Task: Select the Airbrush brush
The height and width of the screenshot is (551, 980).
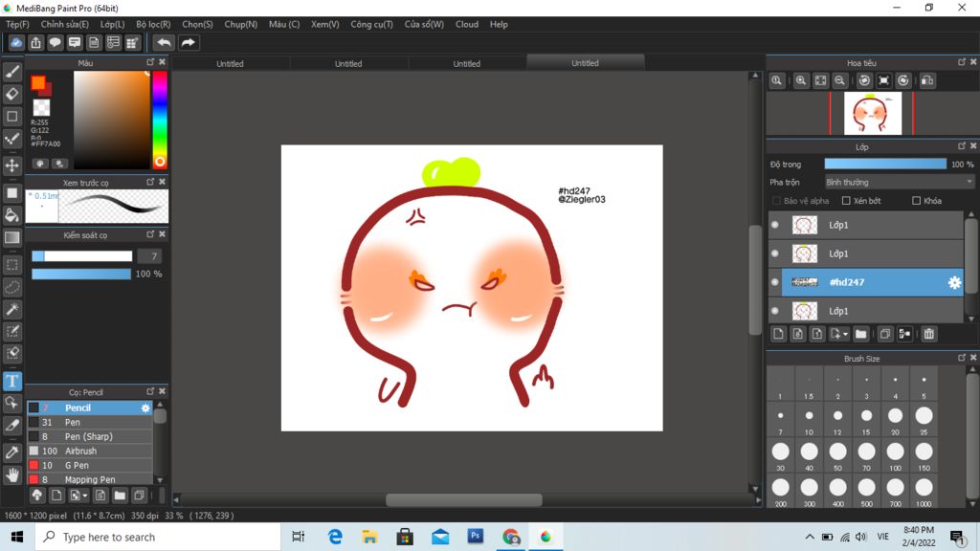Action: click(90, 452)
